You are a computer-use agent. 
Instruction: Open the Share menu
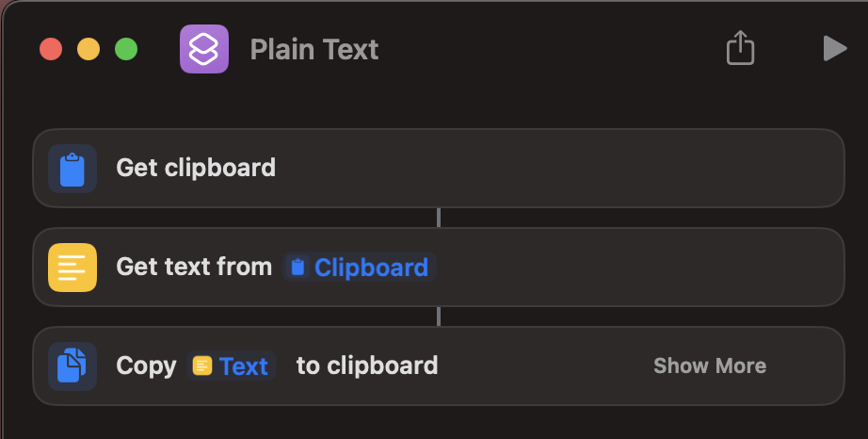[741, 48]
